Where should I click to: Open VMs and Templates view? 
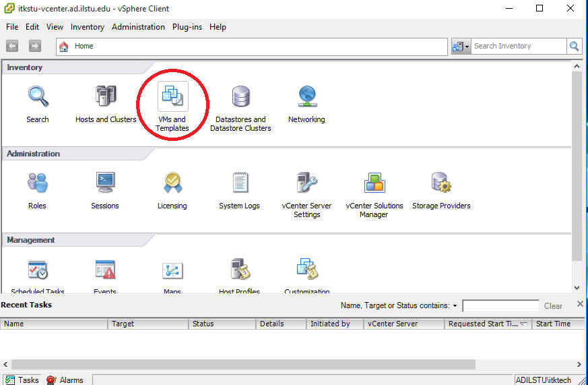pyautogui.click(x=172, y=96)
